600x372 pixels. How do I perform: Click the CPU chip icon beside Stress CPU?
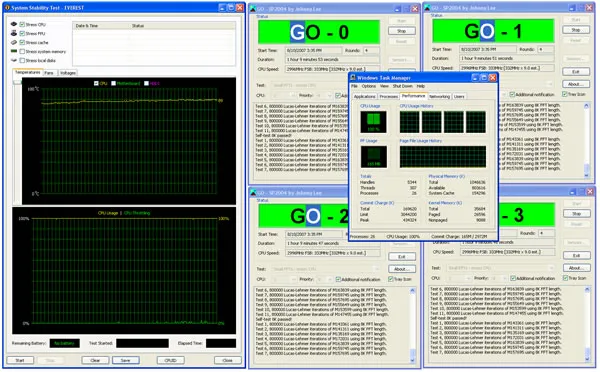pos(14,24)
